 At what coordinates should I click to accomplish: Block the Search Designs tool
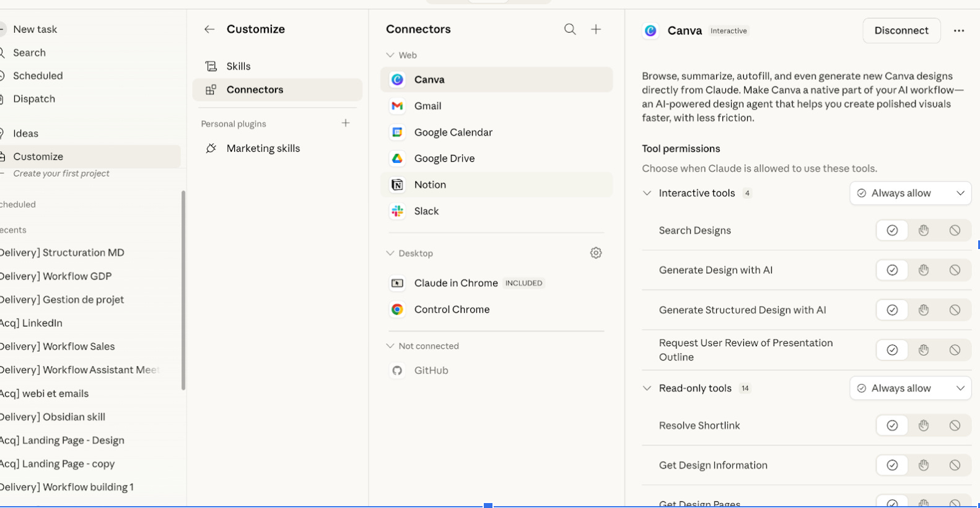[955, 230]
